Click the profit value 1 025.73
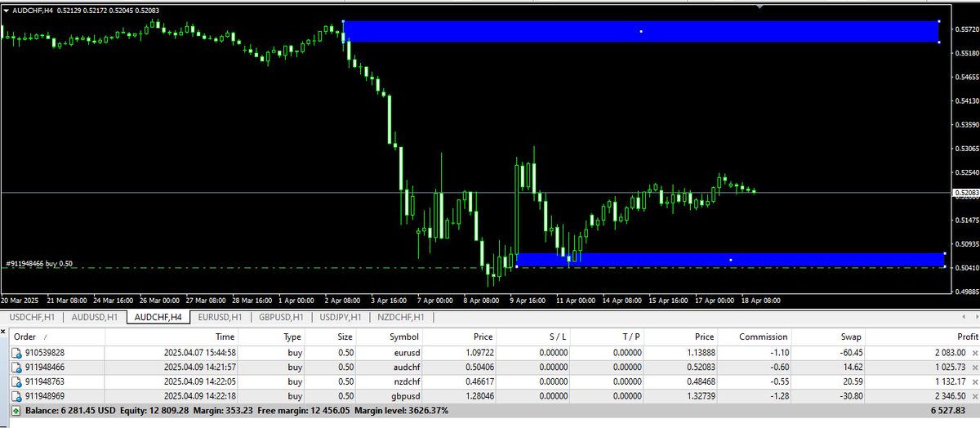This screenshot has height=428, width=980. coord(950,368)
